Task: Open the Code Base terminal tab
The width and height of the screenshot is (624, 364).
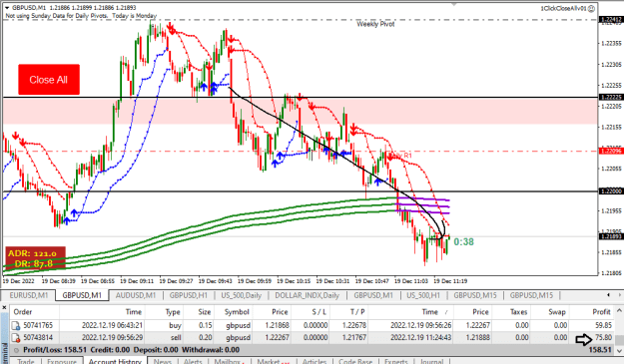Action: point(355,361)
